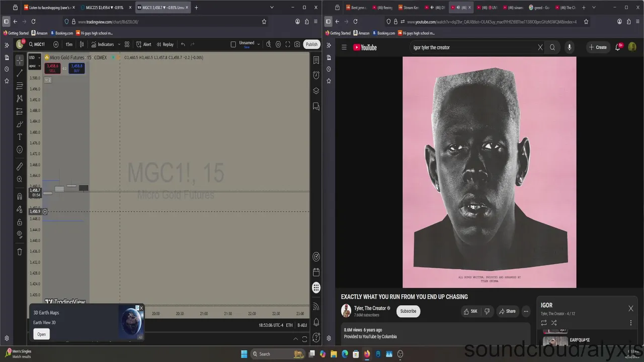The image size is (644, 362).
Task: Open YouTube hamburger guide menu
Action: [344, 47]
